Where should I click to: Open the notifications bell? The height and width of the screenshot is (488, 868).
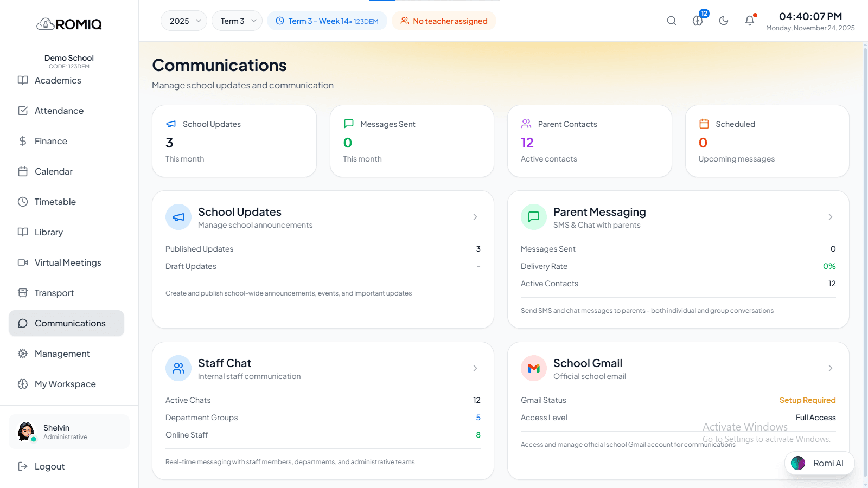click(x=750, y=21)
